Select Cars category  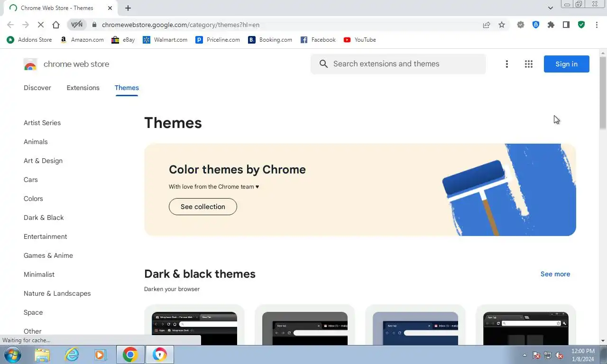pyautogui.click(x=31, y=180)
